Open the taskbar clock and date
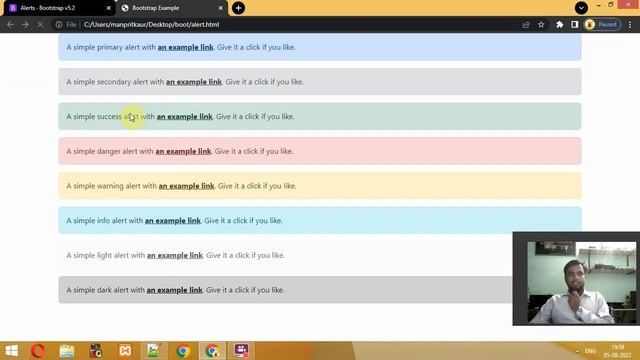Viewport: 640px width, 360px height. tap(617, 351)
